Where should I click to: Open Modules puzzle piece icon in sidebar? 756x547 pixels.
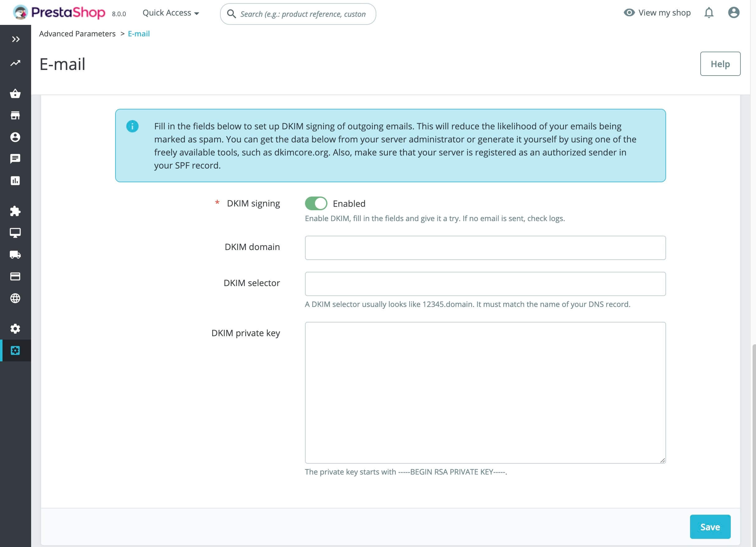[x=15, y=211]
